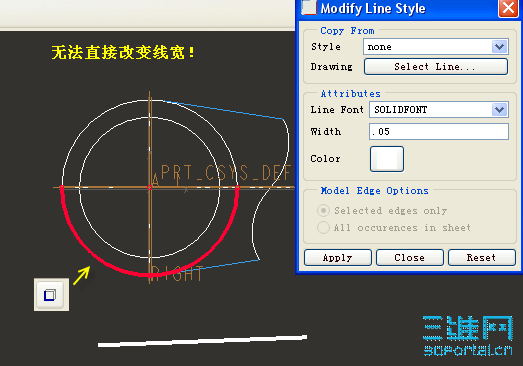Click the 'Model Edge Options' group label
This screenshot has width=523, height=366.
pos(374,191)
